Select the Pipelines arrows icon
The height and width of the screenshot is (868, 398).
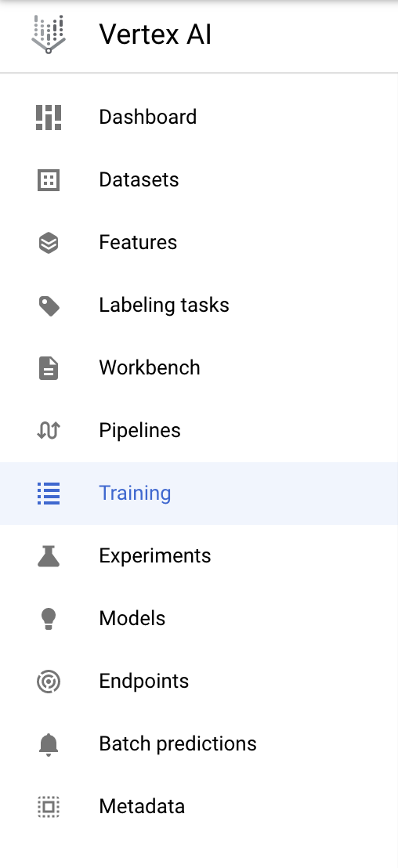[49, 431]
